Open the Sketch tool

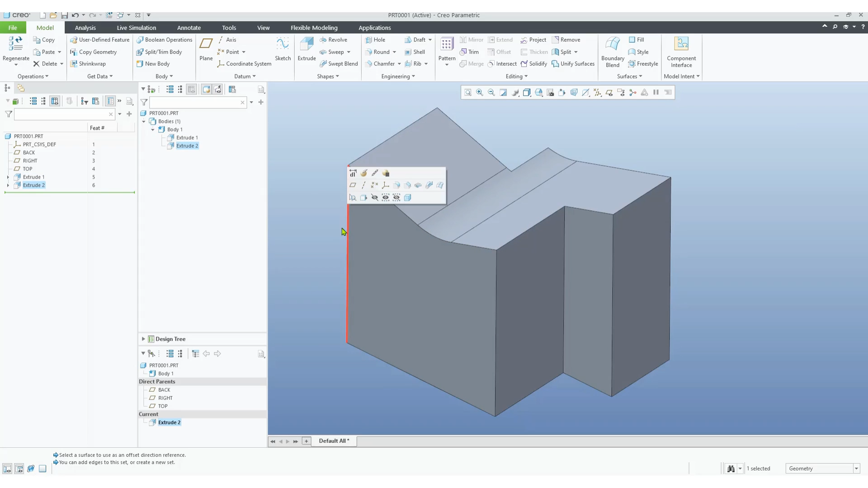pos(283,49)
